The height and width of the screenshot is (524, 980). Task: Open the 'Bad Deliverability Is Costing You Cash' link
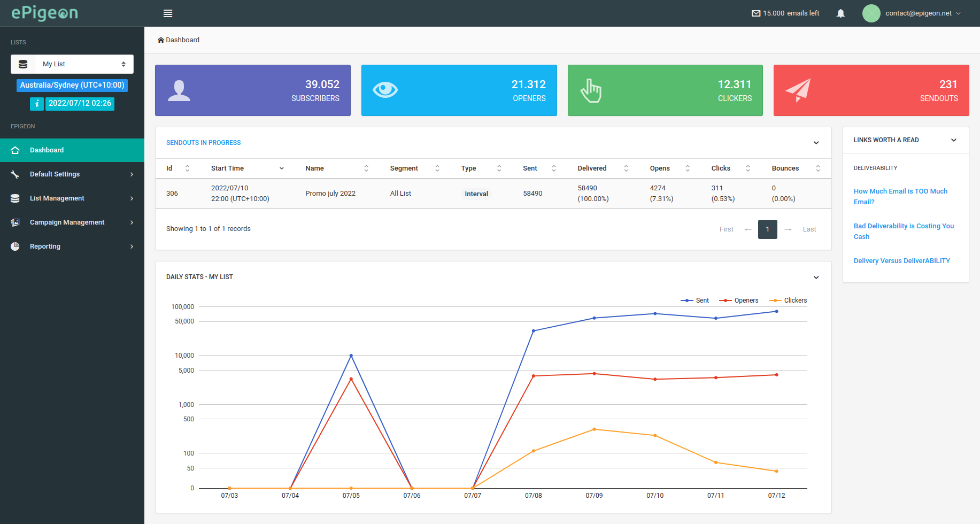[x=904, y=231]
